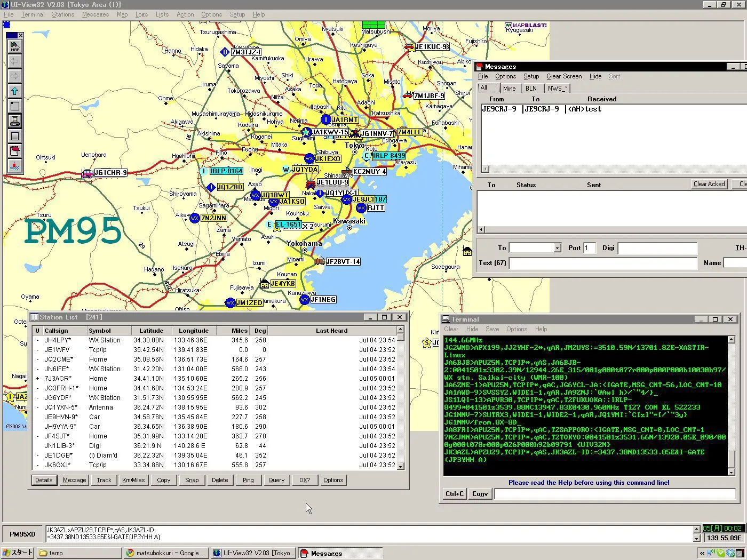
Task: Expand hidden system tray icons chevron
Action: pyautogui.click(x=703, y=553)
